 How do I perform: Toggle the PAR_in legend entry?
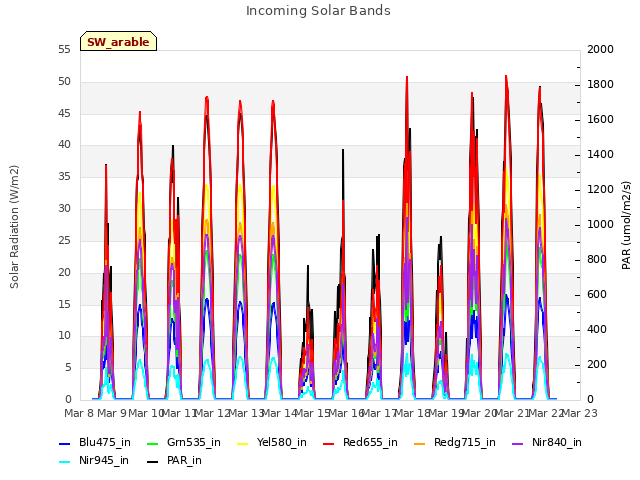coord(174,460)
